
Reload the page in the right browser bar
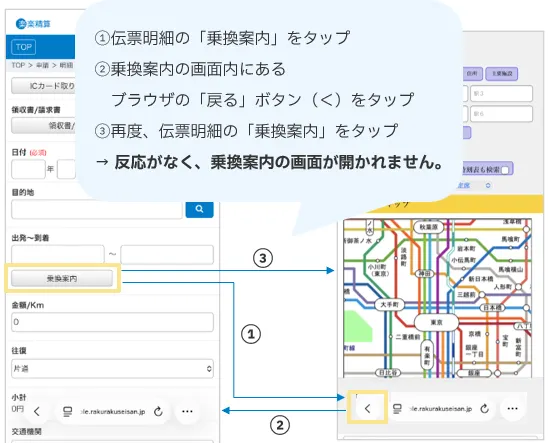[x=484, y=408]
